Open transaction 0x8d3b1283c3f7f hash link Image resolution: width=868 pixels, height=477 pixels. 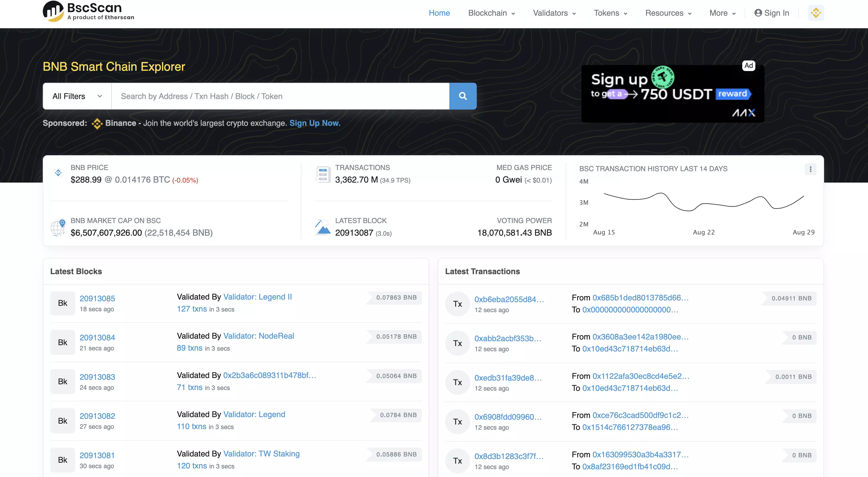tap(509, 456)
